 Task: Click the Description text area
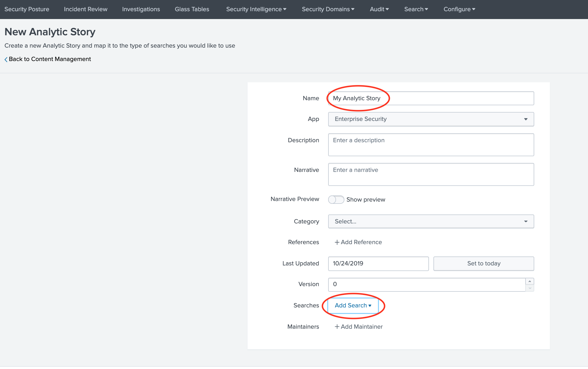pos(431,145)
